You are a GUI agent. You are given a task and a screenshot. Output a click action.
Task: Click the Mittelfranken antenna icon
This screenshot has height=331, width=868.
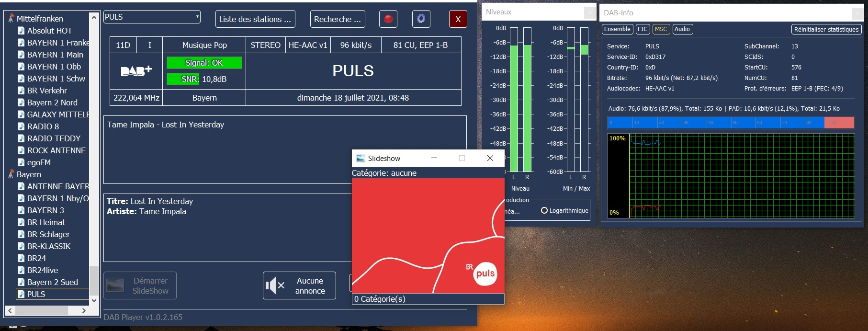click(11, 19)
